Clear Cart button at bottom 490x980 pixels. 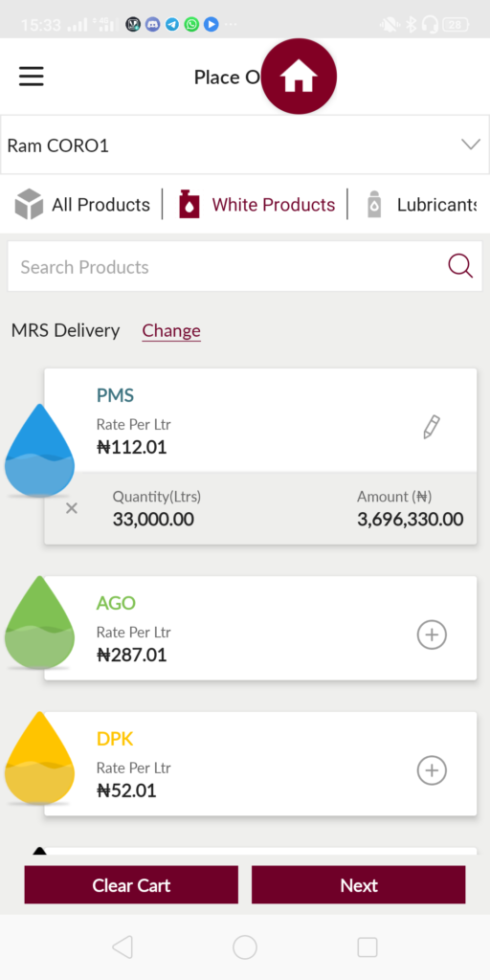131,884
